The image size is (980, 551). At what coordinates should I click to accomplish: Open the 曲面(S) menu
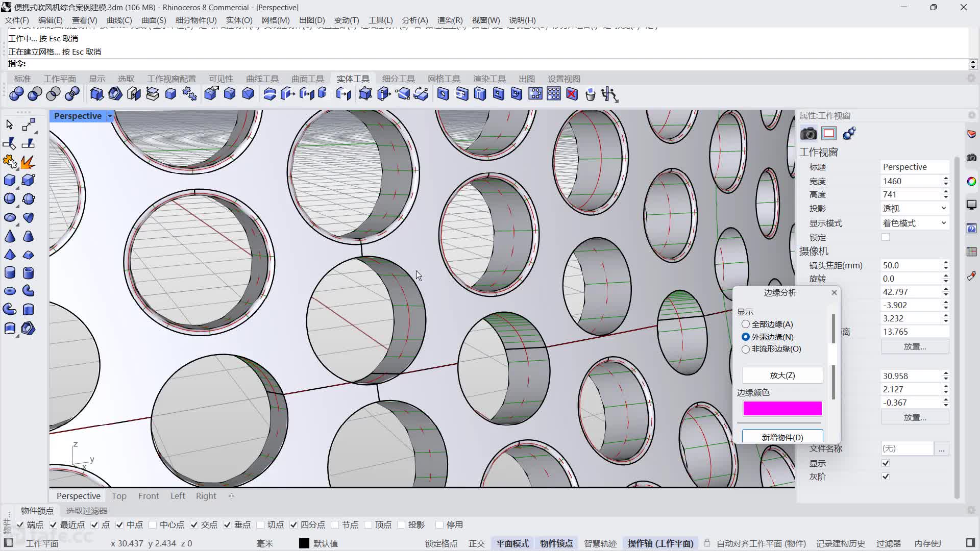click(x=154, y=20)
